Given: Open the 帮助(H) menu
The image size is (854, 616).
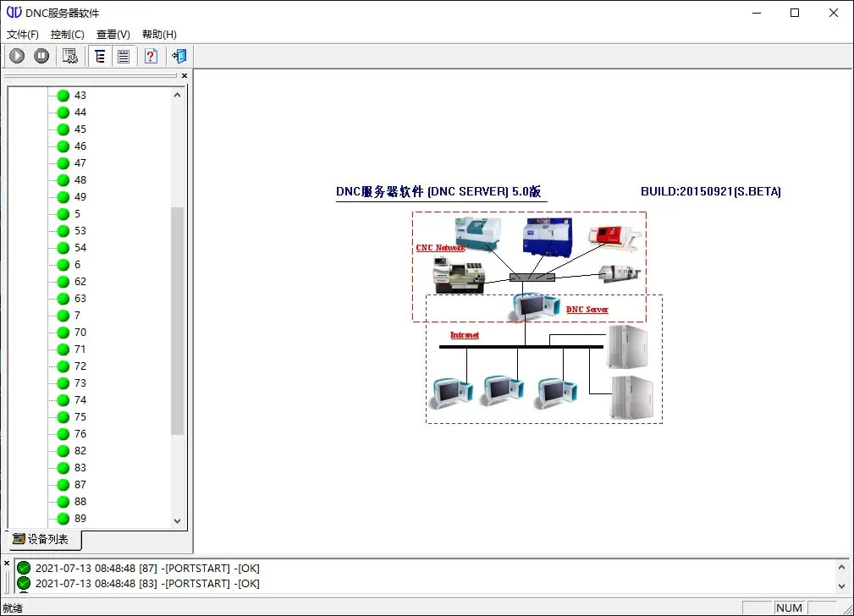Looking at the screenshot, I should tap(159, 35).
